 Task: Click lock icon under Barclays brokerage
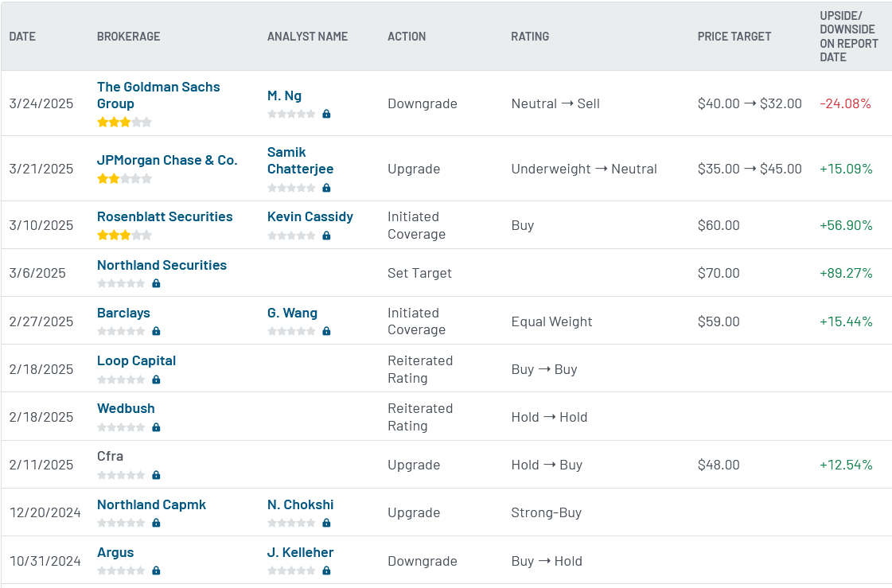(x=157, y=331)
